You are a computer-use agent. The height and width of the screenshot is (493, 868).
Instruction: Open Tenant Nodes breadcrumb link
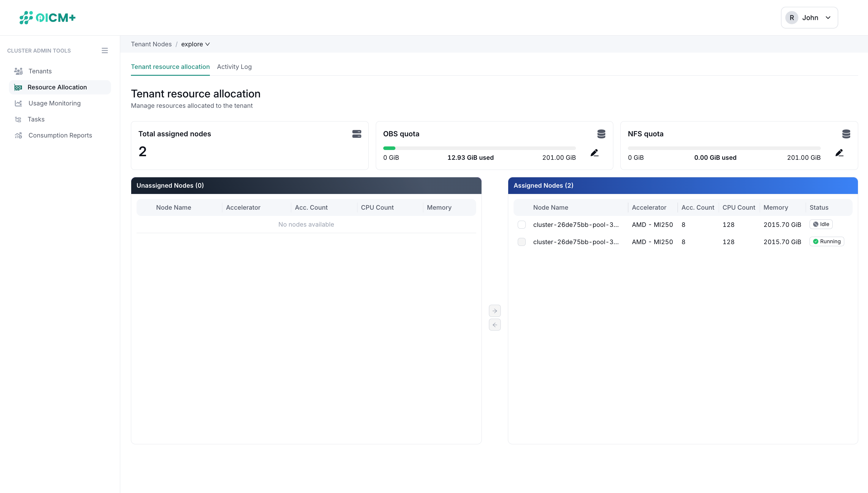coord(151,44)
